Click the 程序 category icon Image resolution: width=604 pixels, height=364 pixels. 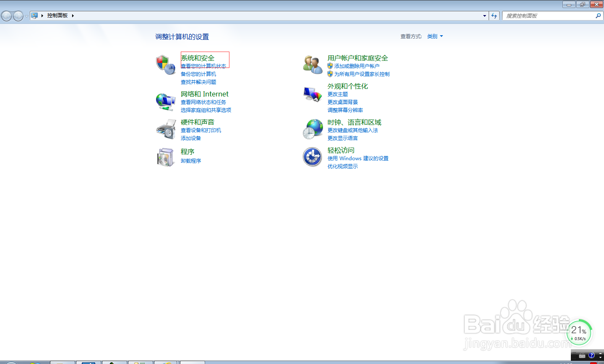[166, 156]
